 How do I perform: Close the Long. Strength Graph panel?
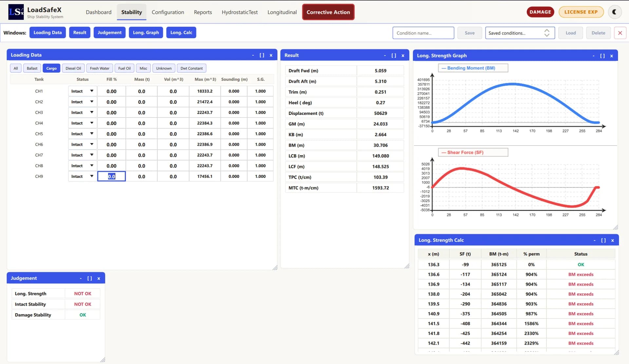pyautogui.click(x=612, y=56)
